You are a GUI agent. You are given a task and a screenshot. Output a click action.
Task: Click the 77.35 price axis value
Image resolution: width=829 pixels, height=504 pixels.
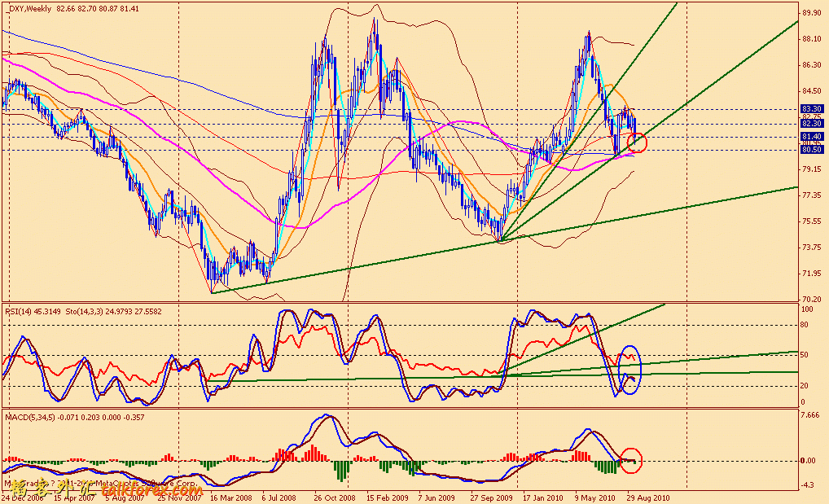(x=812, y=195)
